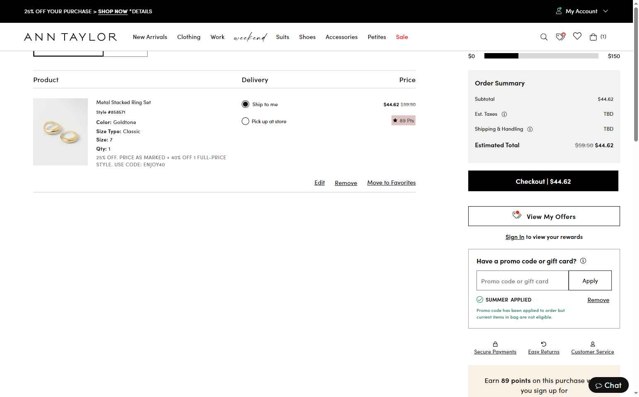Open the New Arrivals menu
Screen dimensions: 639x397
click(x=150, y=37)
